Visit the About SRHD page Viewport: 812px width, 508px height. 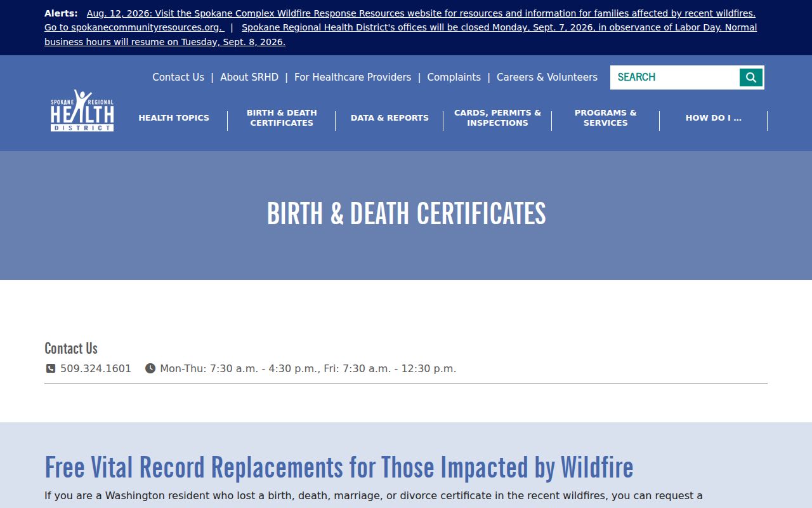point(249,77)
